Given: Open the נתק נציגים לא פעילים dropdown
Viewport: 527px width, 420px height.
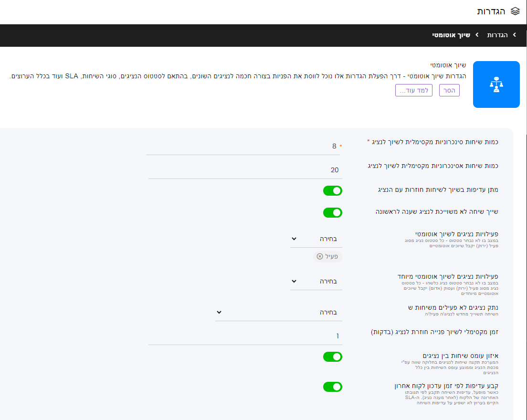Looking at the screenshot, I should (x=279, y=312).
